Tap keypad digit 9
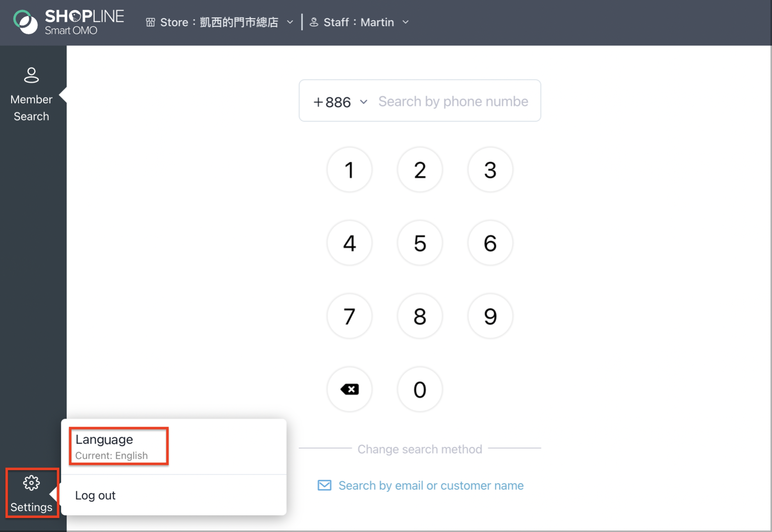Screen dimensions: 772x532 pos(490,316)
